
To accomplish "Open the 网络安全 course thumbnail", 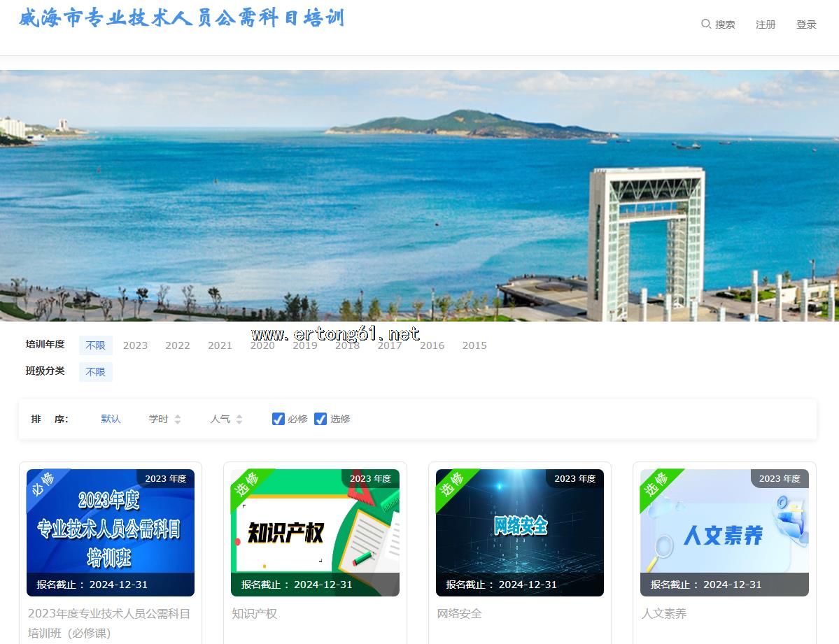I will pos(519,532).
